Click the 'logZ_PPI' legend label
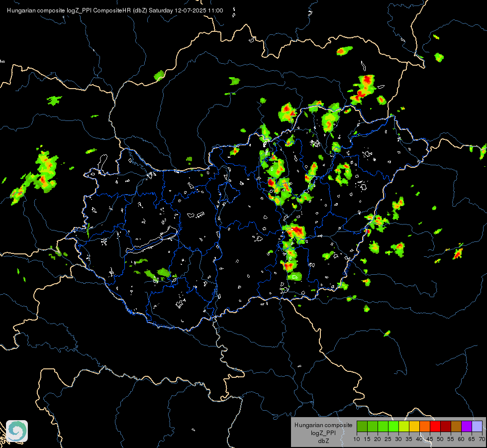 pos(323,433)
